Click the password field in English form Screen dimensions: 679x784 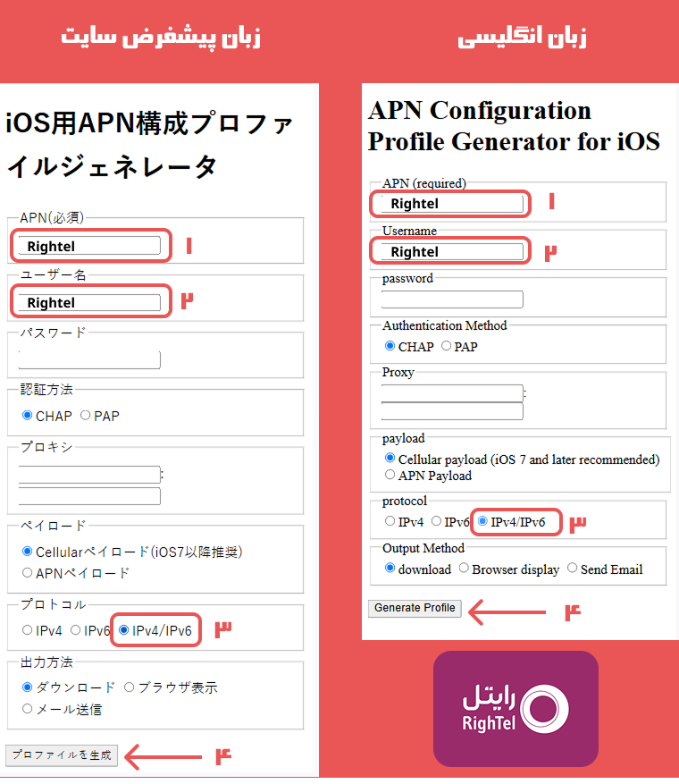pos(451,299)
